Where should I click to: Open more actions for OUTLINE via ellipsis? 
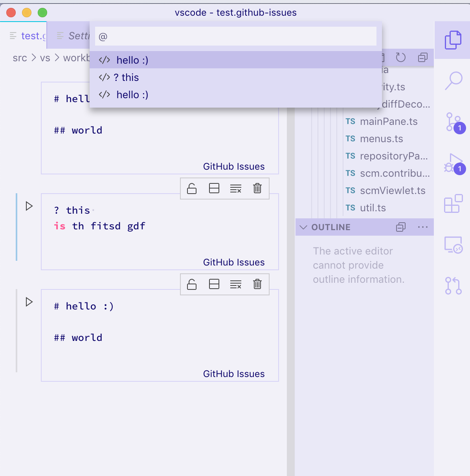[422, 227]
